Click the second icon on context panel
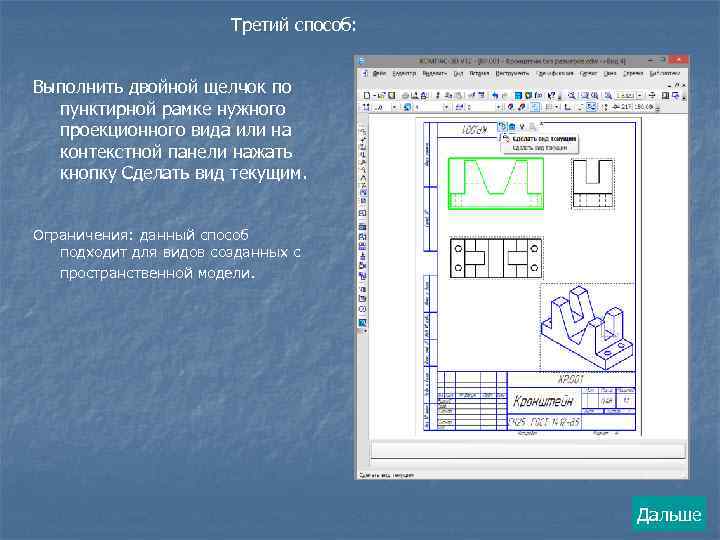The height and width of the screenshot is (540, 720). tap(512, 126)
